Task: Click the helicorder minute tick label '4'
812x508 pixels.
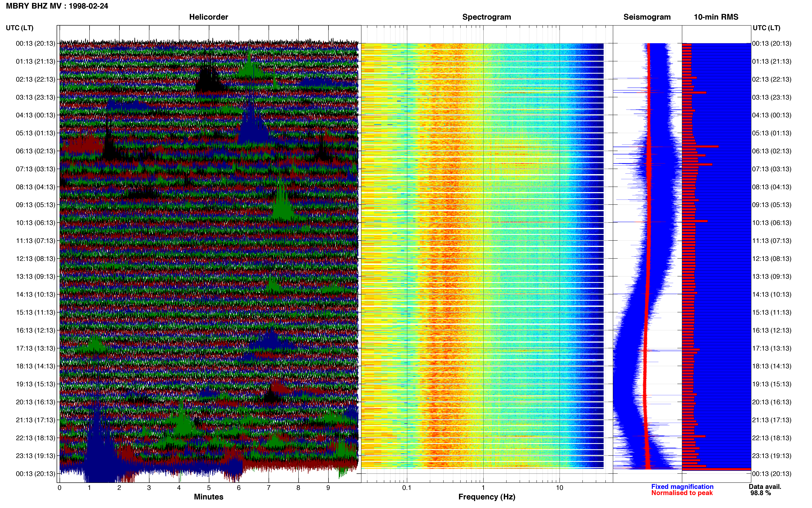Action: tap(179, 488)
